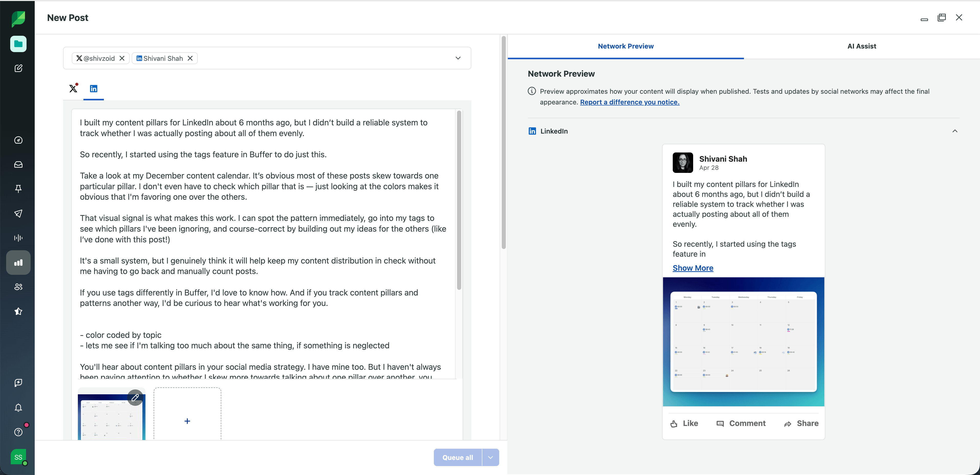Open the dashboard gauge icon in sidebar

click(18, 140)
